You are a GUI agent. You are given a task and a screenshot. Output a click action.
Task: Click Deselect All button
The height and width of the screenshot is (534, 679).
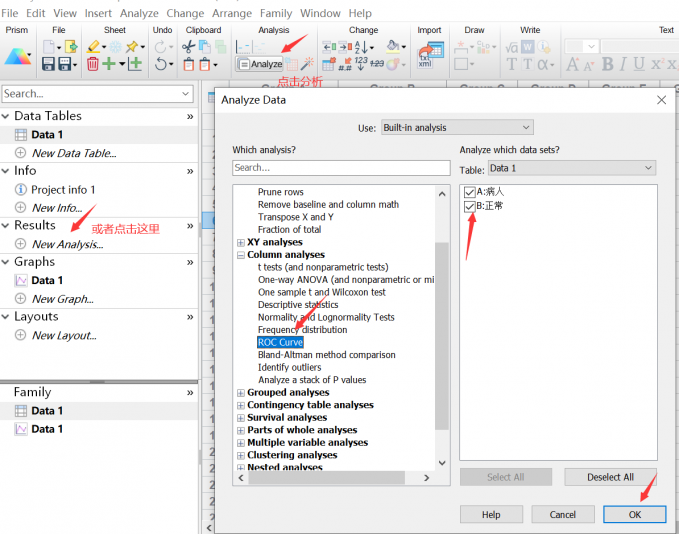[x=610, y=477]
